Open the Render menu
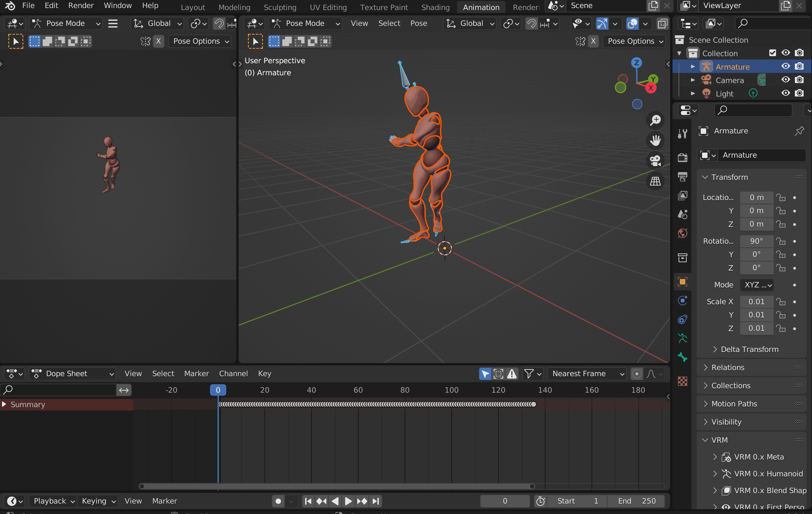This screenshot has height=514, width=812. (x=81, y=6)
